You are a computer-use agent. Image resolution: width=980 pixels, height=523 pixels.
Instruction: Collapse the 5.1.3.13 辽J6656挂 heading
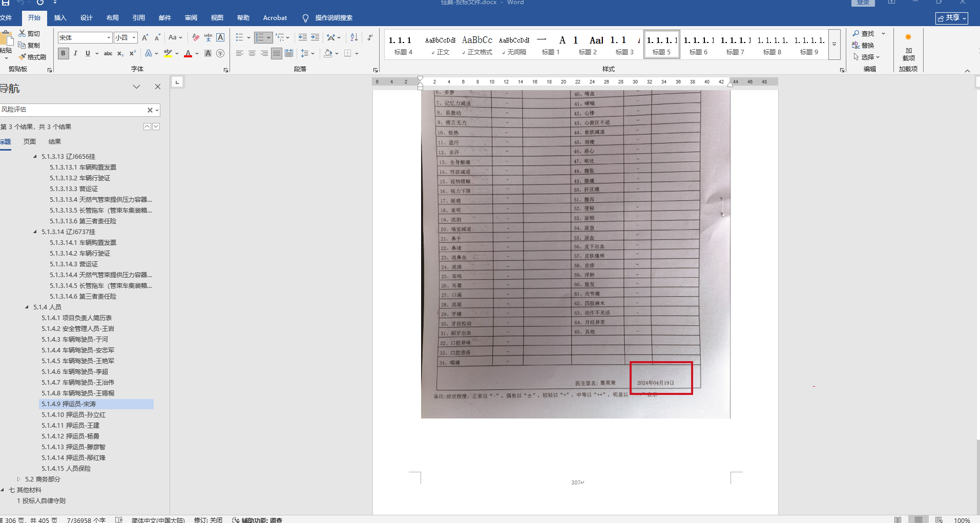click(35, 156)
